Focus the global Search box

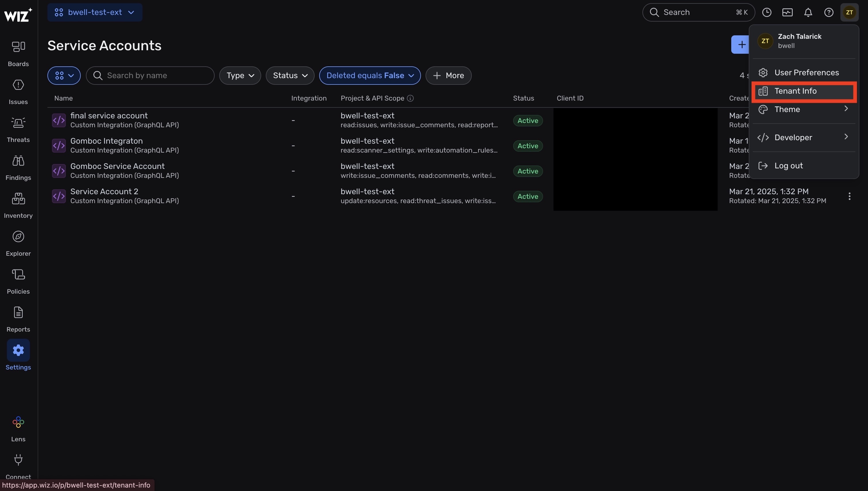(x=698, y=12)
